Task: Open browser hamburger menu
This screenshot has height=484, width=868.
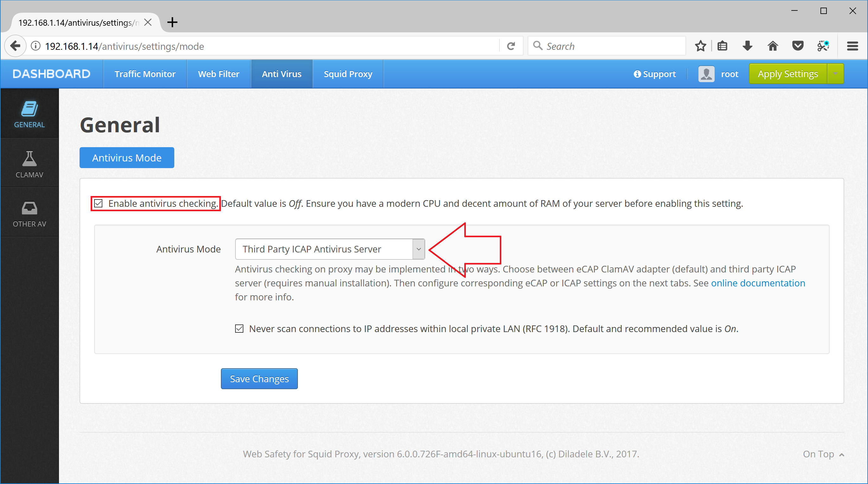Action: click(x=852, y=46)
